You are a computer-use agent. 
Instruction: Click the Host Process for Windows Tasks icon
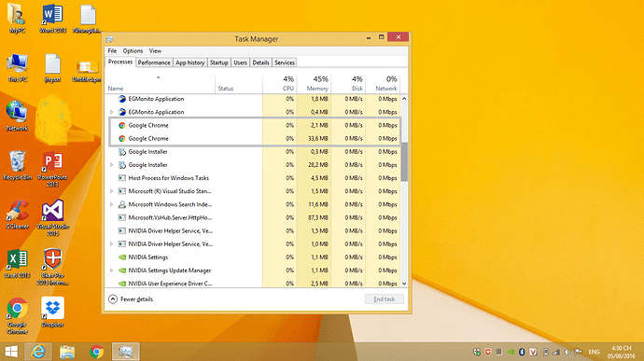point(121,178)
